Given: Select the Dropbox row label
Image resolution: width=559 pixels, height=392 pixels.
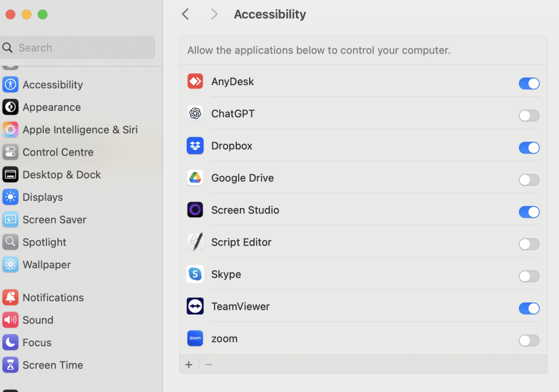Looking at the screenshot, I should (231, 146).
